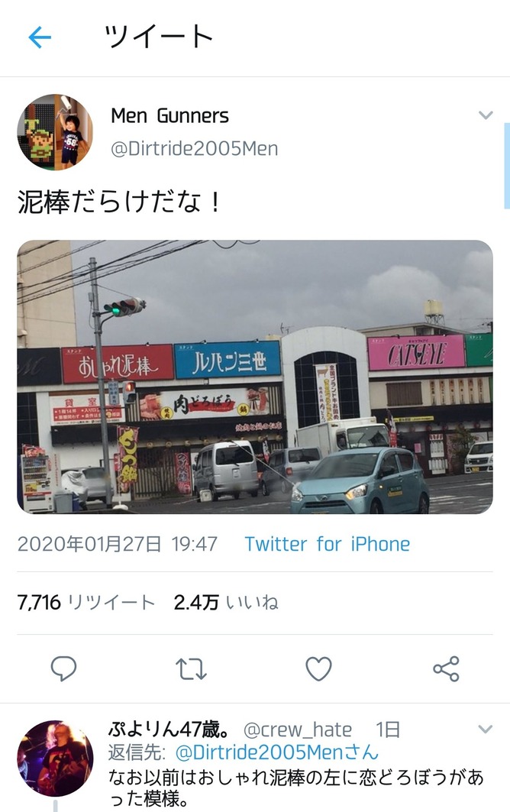
Task: Tap the retweet arrows icon
Action: (191, 668)
